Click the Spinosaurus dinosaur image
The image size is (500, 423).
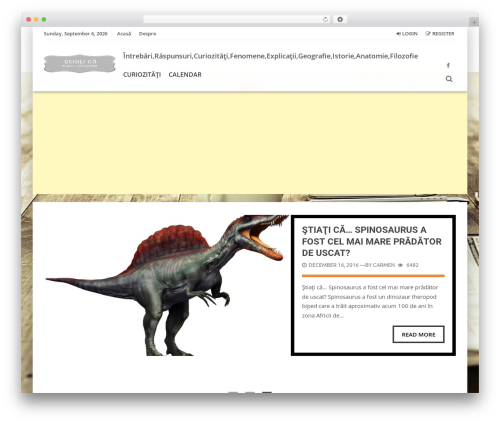[167, 285]
